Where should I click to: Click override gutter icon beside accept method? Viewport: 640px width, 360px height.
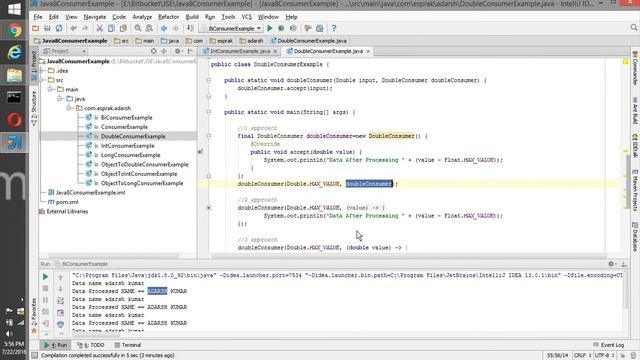[x=200, y=151]
